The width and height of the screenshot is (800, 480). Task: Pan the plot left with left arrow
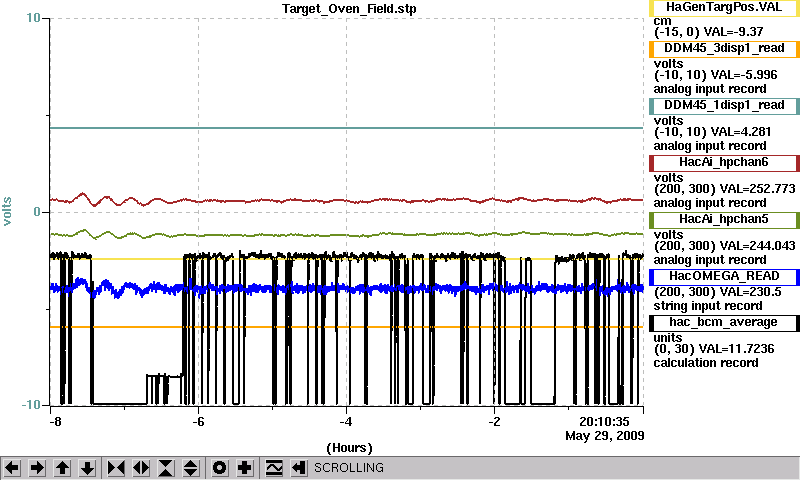pos(12,468)
